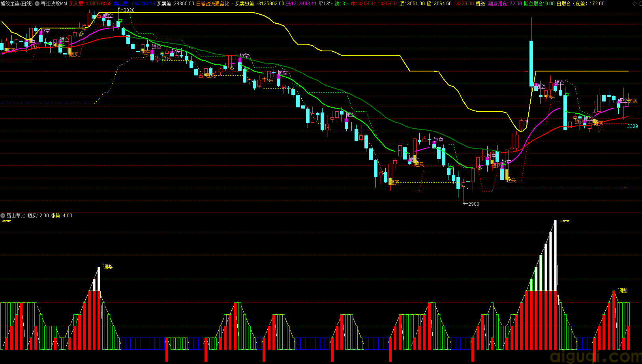
Task: Click the 日增仓(仓差): 72.00 readout
Action: click(x=580, y=4)
